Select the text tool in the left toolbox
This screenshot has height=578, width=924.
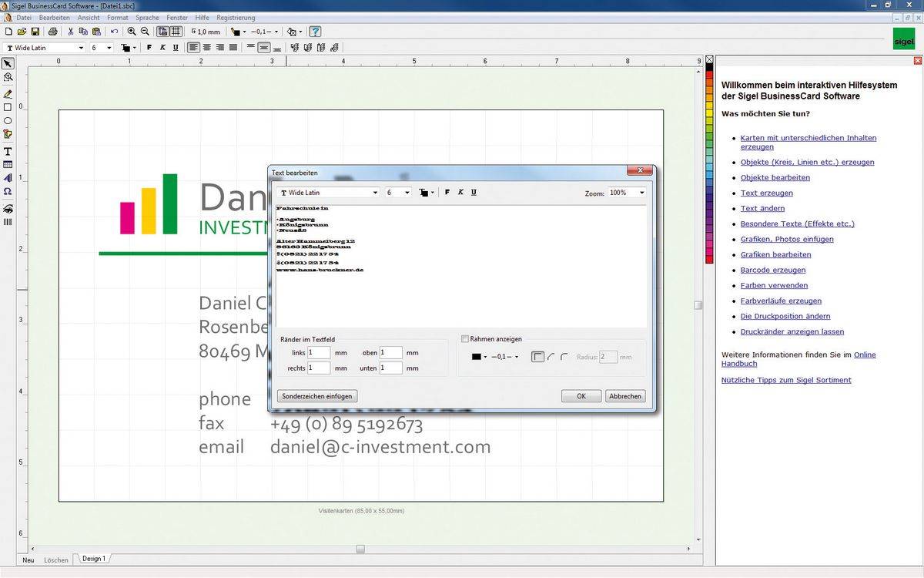8,152
